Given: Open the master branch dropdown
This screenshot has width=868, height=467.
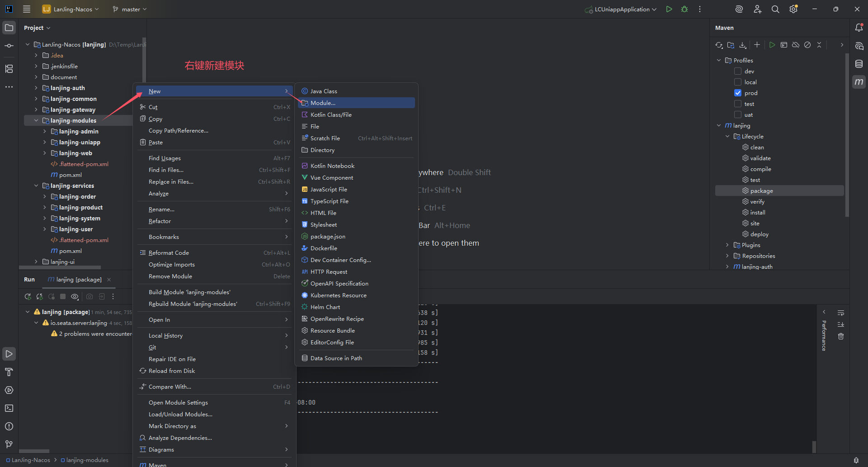Looking at the screenshot, I should (130, 9).
